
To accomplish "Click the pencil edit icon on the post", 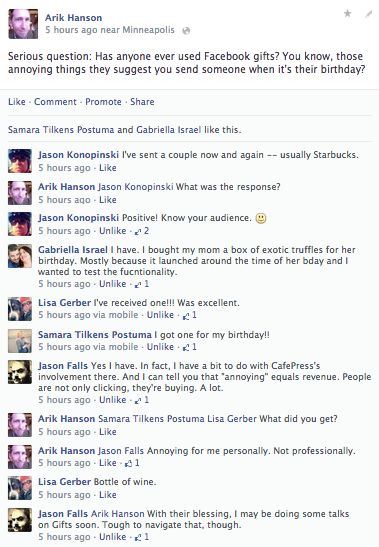I will pyautogui.click(x=369, y=14).
